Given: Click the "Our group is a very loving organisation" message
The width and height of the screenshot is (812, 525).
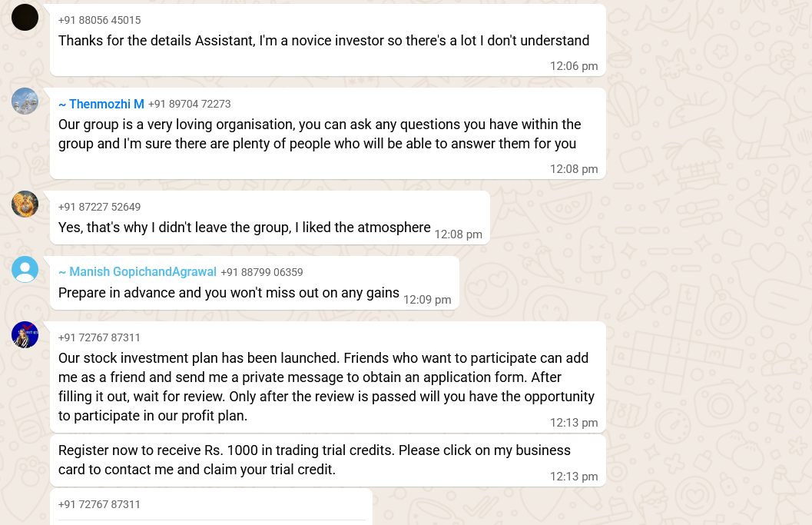Looking at the screenshot, I should [319, 134].
